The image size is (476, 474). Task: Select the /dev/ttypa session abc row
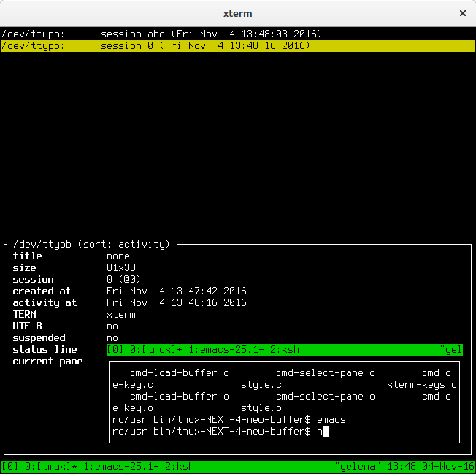tap(238, 34)
